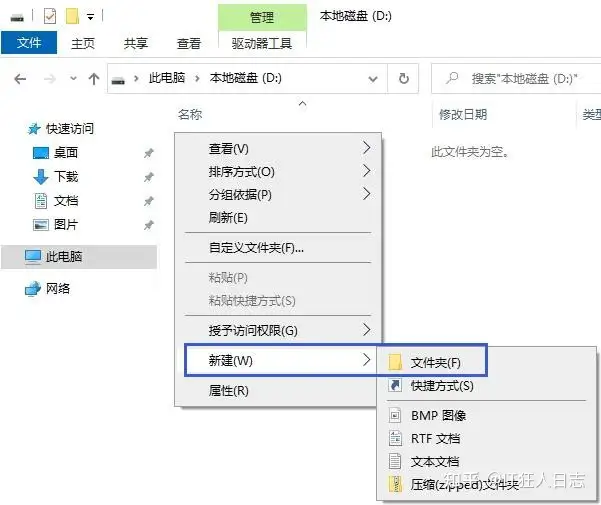Expand the chevron after 此电脑 breadcrumb
Screen dimensions: 601x505
197,79
